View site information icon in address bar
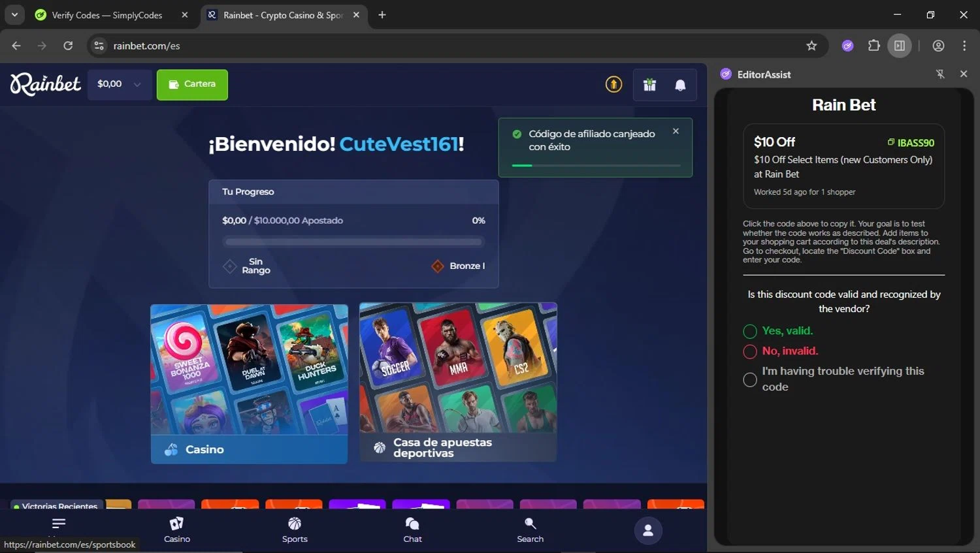The height and width of the screenshot is (553, 980). click(99, 46)
